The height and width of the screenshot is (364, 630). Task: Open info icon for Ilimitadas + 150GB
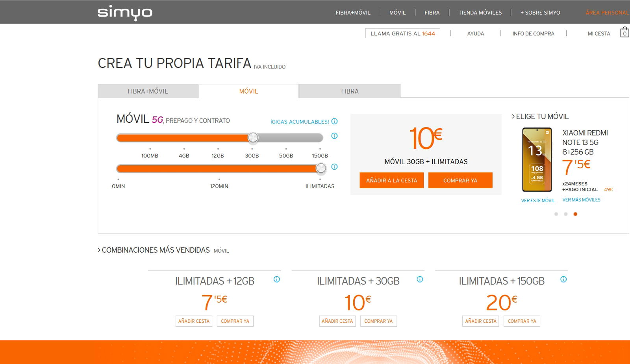563,279
